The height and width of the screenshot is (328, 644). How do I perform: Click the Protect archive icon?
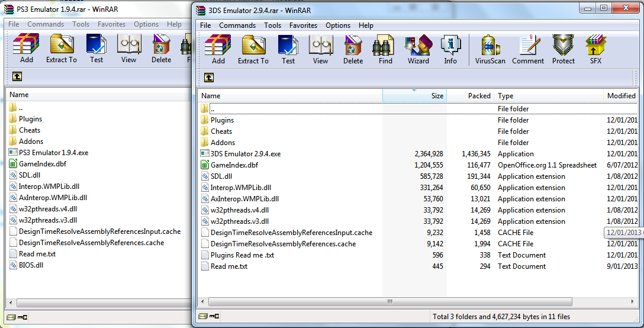click(563, 49)
